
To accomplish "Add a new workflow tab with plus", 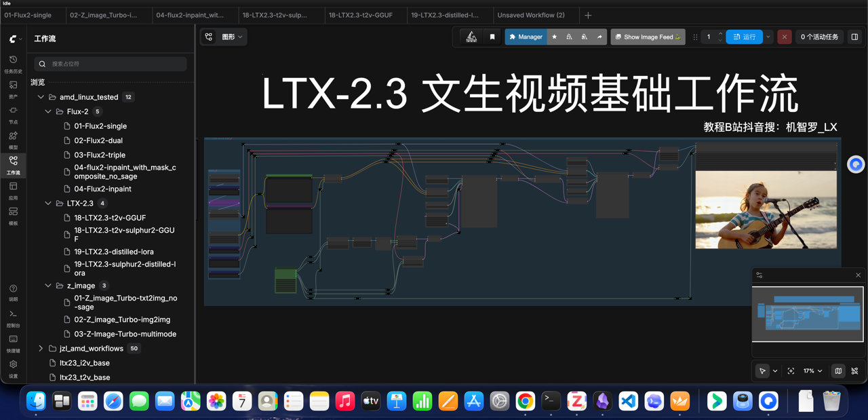I will coord(588,15).
